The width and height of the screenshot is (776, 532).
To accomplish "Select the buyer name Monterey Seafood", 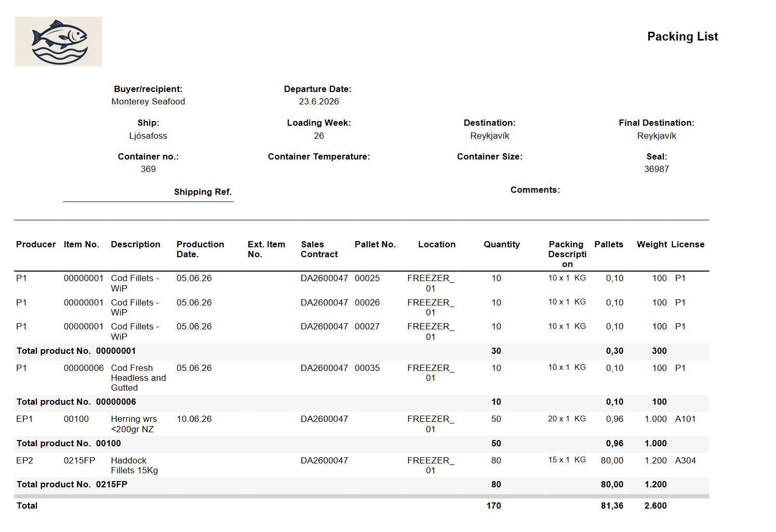I will pos(148,101).
